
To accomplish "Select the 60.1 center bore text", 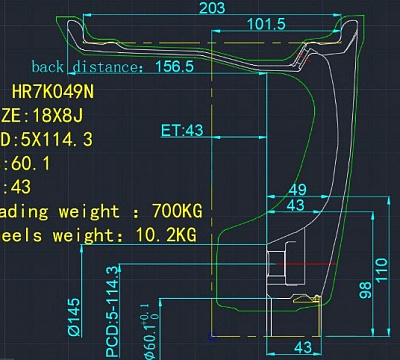I will [31, 163].
